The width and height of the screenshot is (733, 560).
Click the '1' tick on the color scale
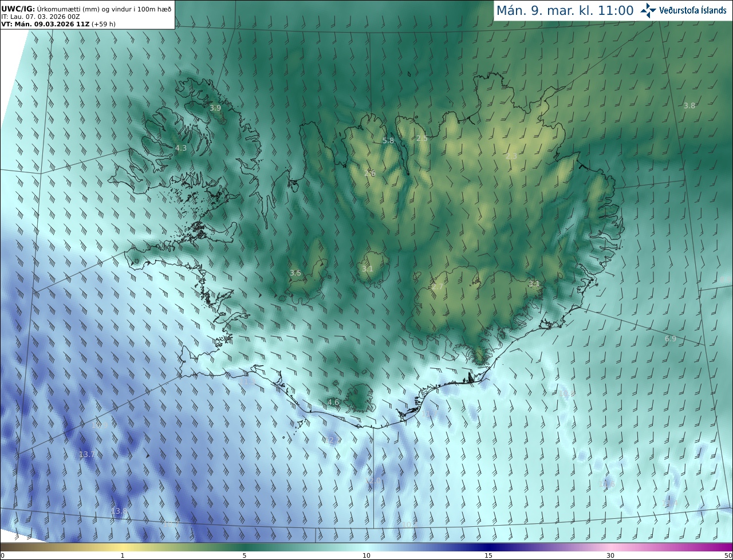(123, 555)
